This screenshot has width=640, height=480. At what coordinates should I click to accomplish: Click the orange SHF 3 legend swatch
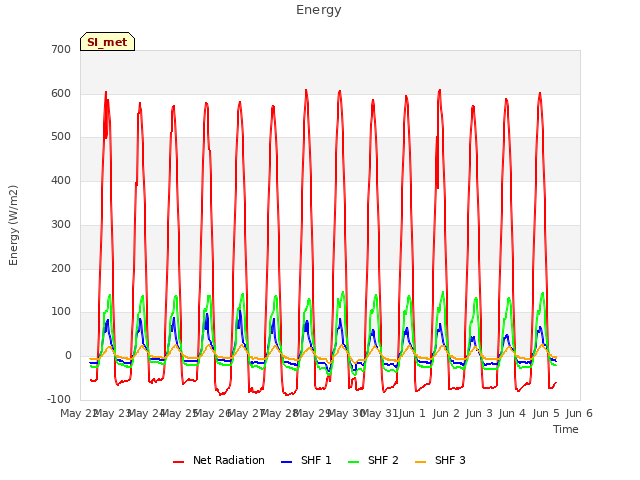tap(420, 462)
